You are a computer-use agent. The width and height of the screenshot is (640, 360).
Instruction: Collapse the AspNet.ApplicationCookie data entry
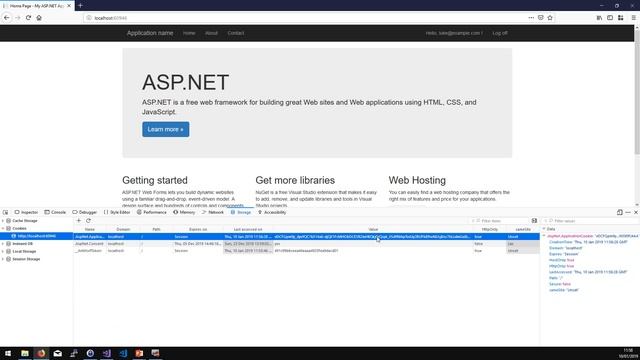point(544,236)
